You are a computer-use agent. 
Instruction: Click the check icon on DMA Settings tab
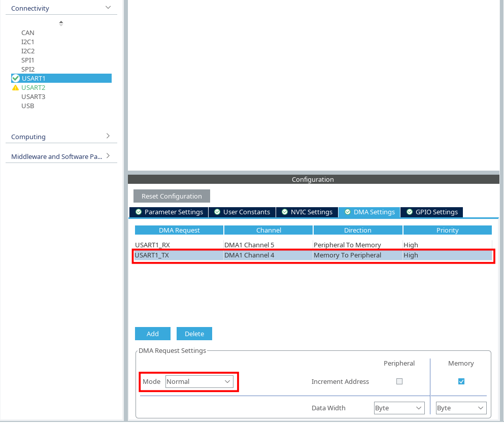pyautogui.click(x=348, y=212)
